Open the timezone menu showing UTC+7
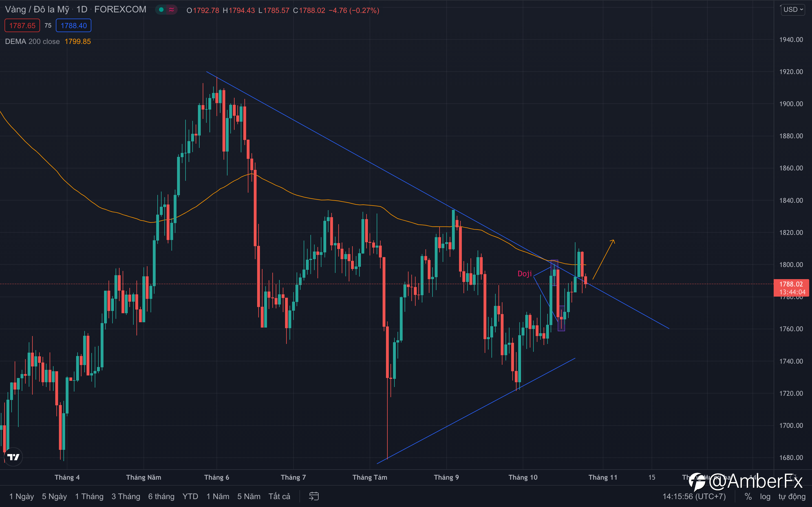The width and height of the screenshot is (812, 507). pos(694,496)
